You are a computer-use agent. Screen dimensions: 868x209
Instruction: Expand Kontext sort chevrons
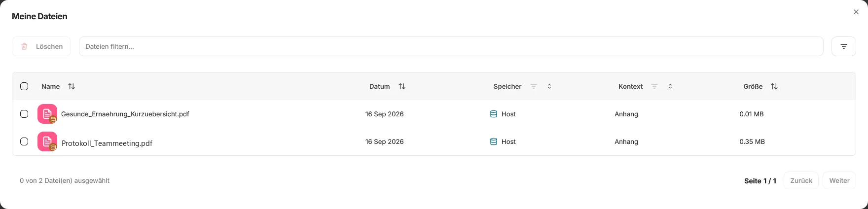[670, 86]
